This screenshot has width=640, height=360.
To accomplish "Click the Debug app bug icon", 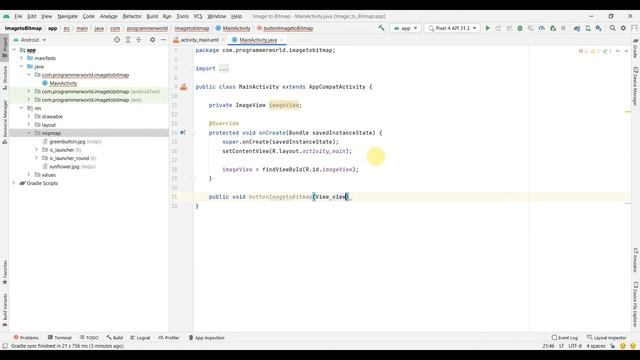I will pyautogui.click(x=520, y=28).
